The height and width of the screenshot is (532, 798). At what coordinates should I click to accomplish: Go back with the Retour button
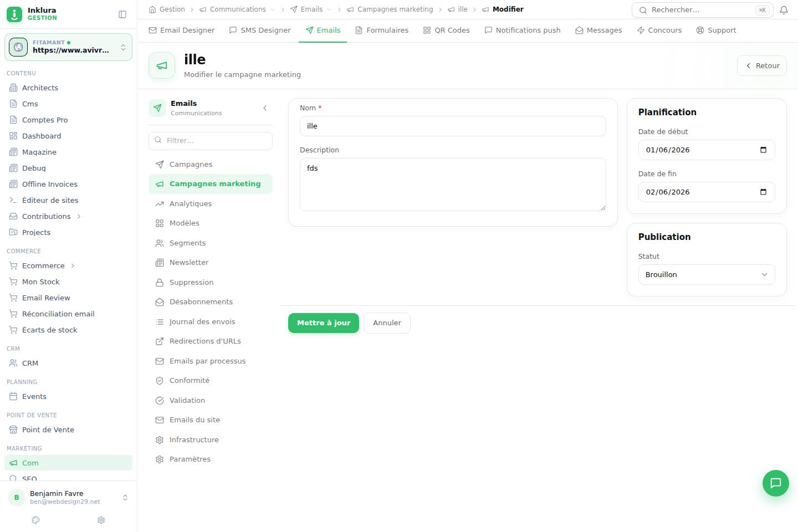[x=762, y=65]
